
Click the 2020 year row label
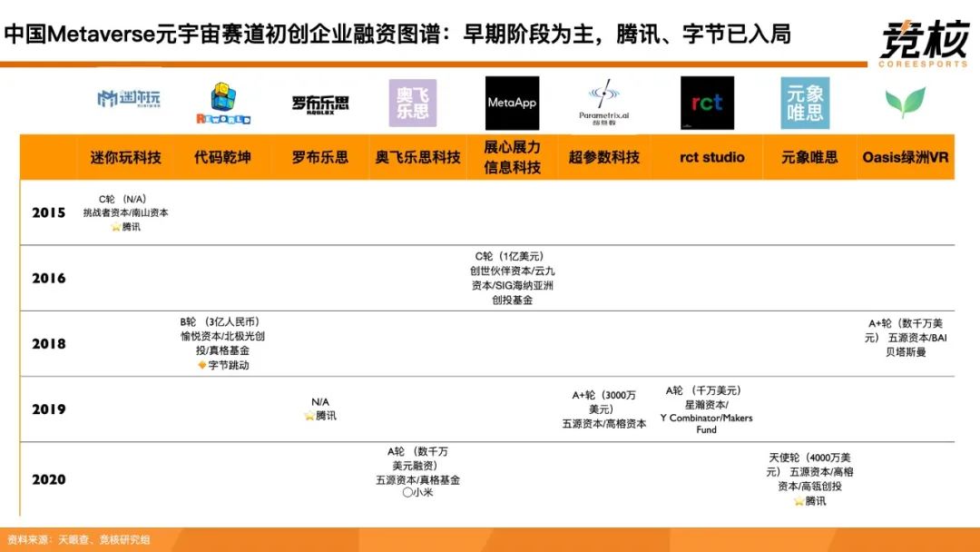point(49,479)
